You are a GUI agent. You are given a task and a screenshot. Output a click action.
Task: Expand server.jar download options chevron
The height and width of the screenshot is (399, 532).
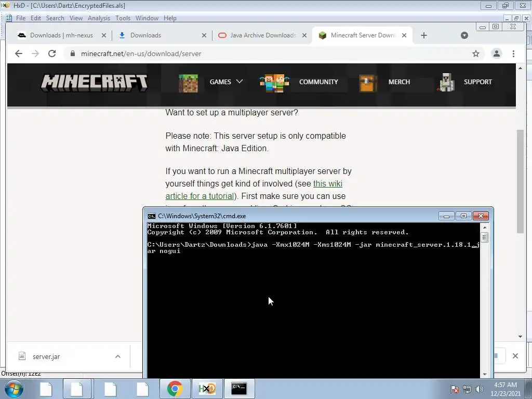click(x=118, y=356)
